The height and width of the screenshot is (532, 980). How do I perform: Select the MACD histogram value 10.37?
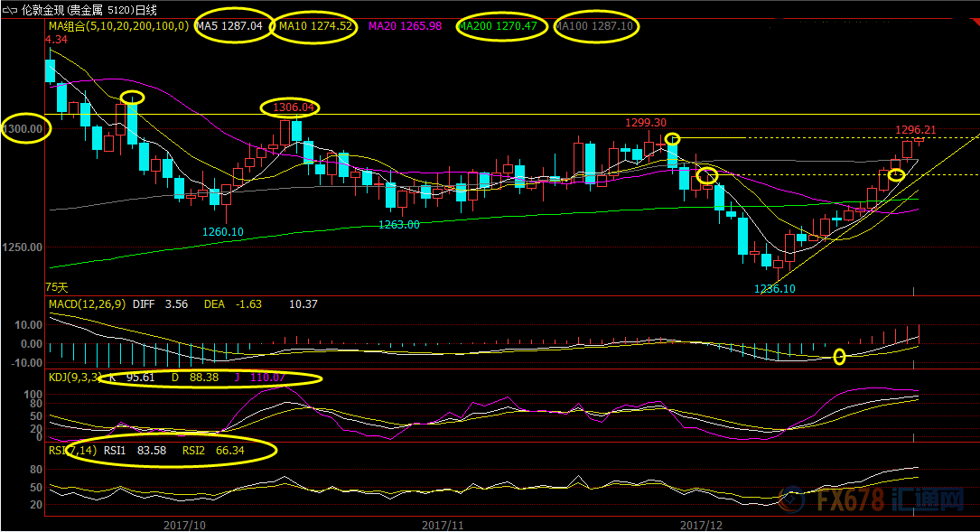pyautogui.click(x=303, y=304)
